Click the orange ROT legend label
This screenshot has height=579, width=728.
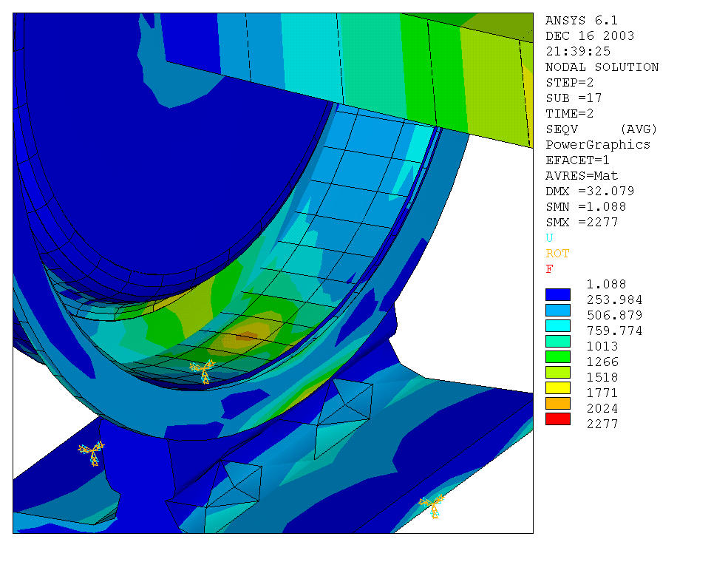pos(557,254)
